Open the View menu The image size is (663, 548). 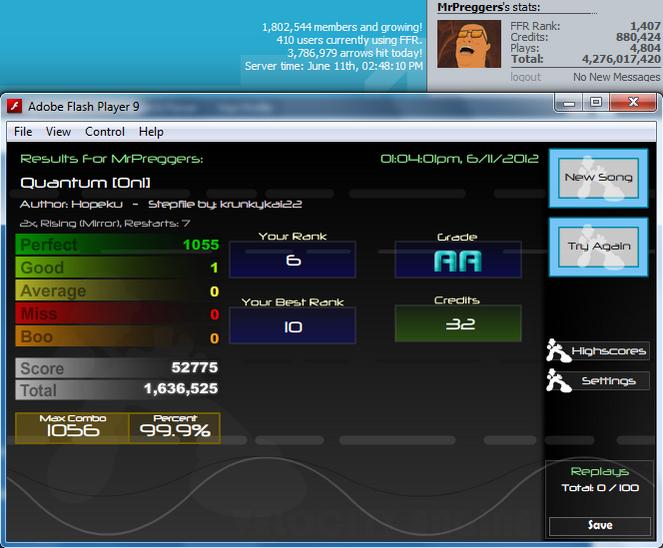point(58,132)
